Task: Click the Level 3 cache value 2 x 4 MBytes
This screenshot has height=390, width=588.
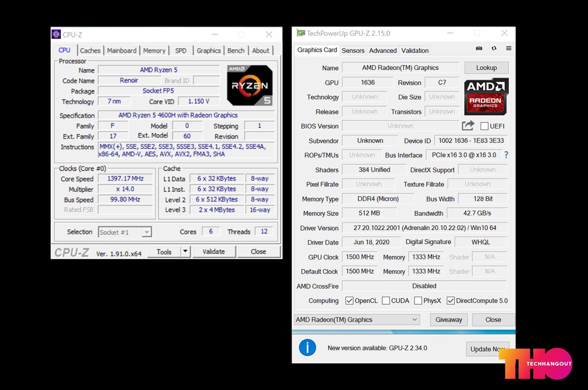Action: coord(217,210)
